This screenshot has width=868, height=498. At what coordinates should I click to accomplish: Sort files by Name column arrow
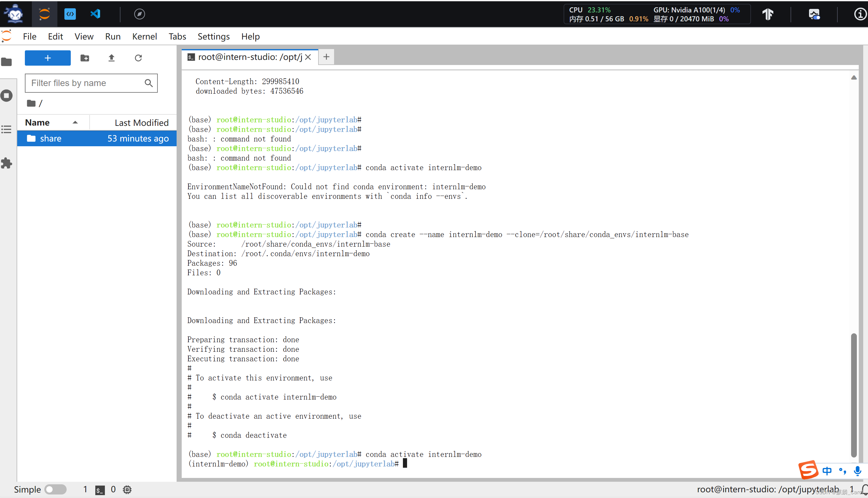coord(75,122)
